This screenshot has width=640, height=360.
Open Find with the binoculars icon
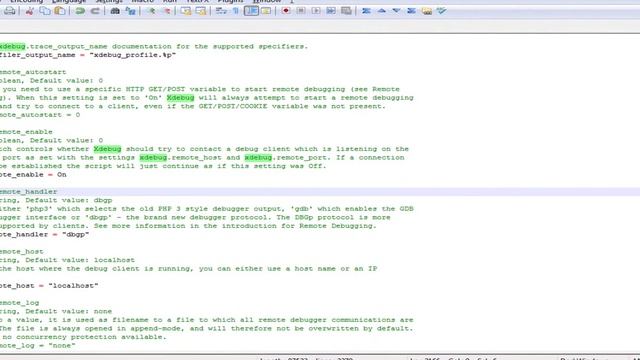click(115, 11)
